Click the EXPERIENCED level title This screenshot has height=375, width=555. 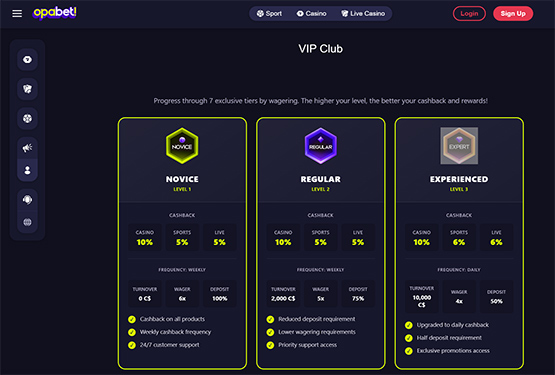coord(459,179)
